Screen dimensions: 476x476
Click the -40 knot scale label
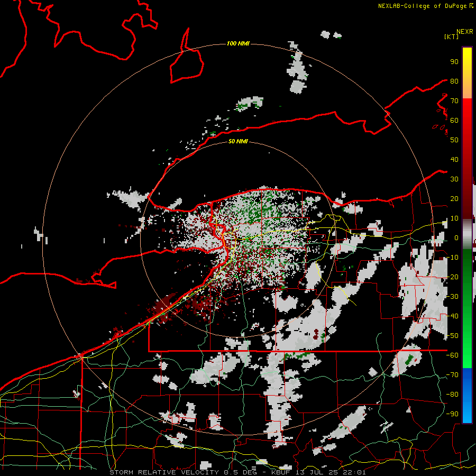pos(452,316)
